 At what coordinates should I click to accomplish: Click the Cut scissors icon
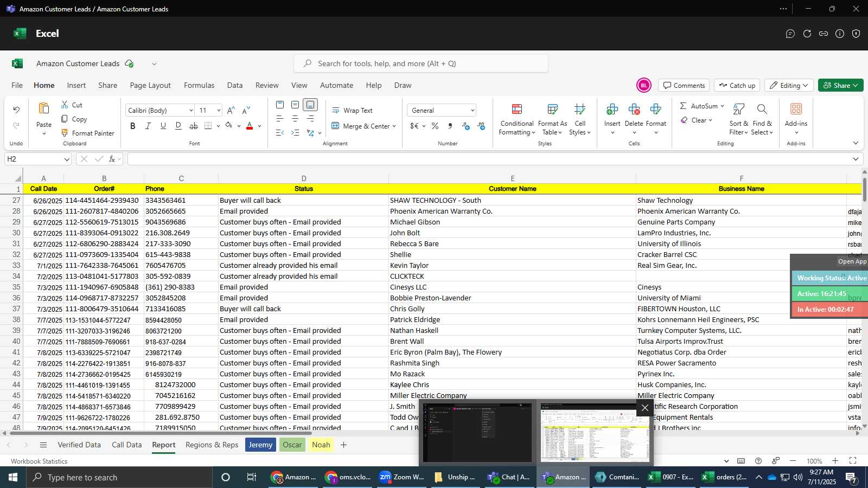[65, 105]
